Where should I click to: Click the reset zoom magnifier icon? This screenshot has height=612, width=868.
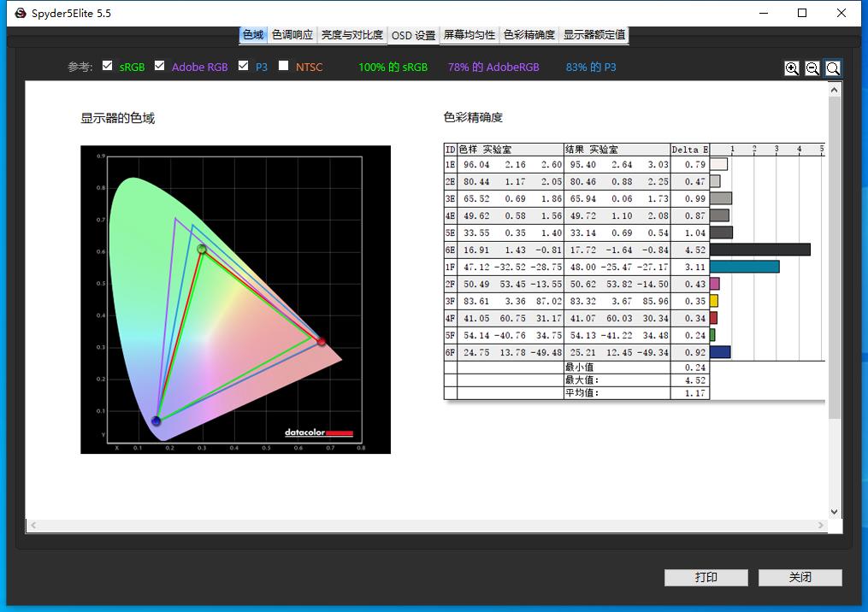(832, 68)
